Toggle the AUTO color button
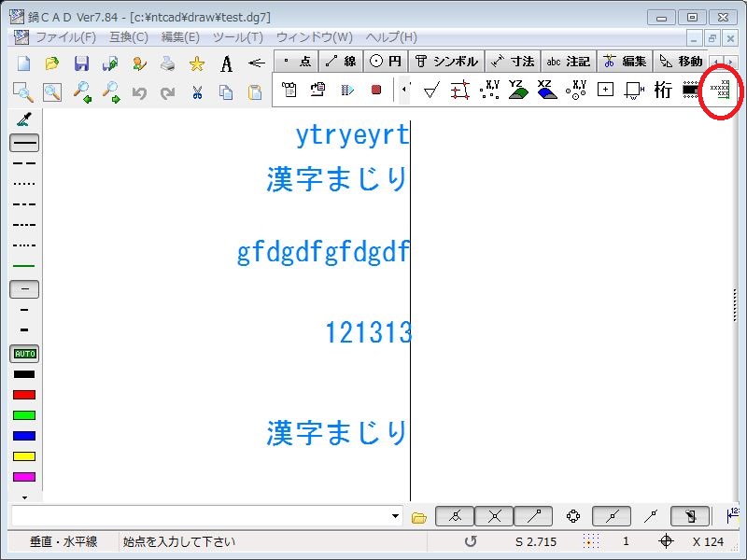This screenshot has width=747, height=560. coord(24,354)
